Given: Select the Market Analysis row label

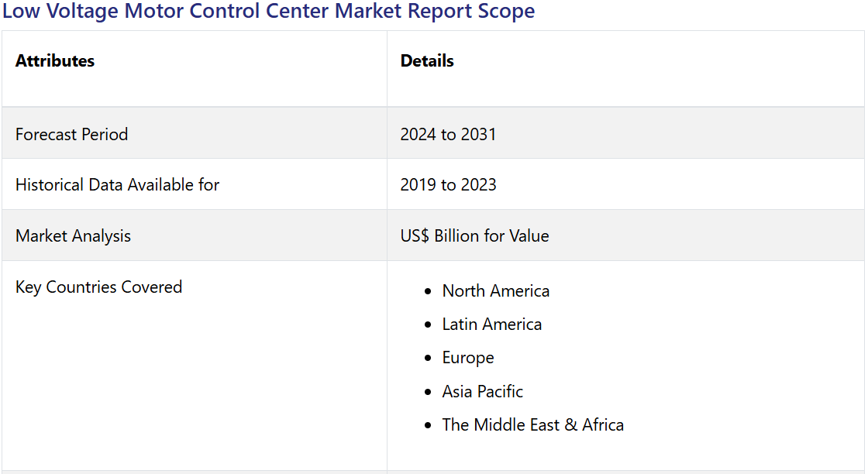Looking at the screenshot, I should pos(73,235).
